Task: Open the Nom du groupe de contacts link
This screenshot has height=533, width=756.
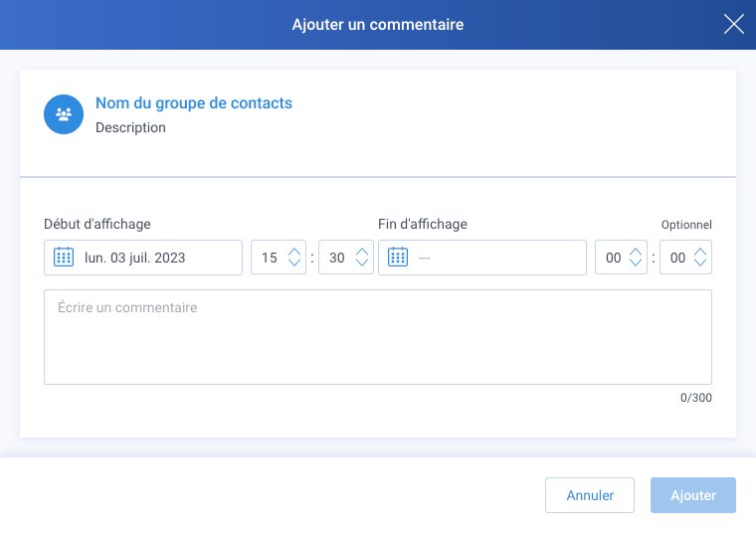Action: click(x=194, y=103)
